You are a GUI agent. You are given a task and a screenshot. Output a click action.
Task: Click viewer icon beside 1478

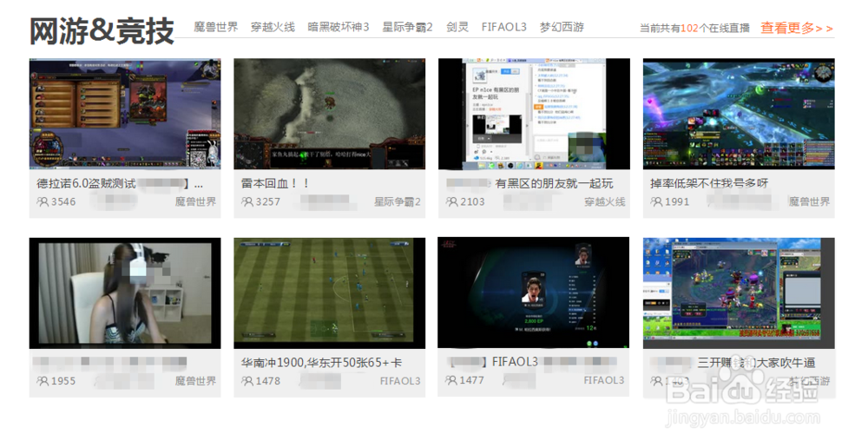(x=247, y=381)
